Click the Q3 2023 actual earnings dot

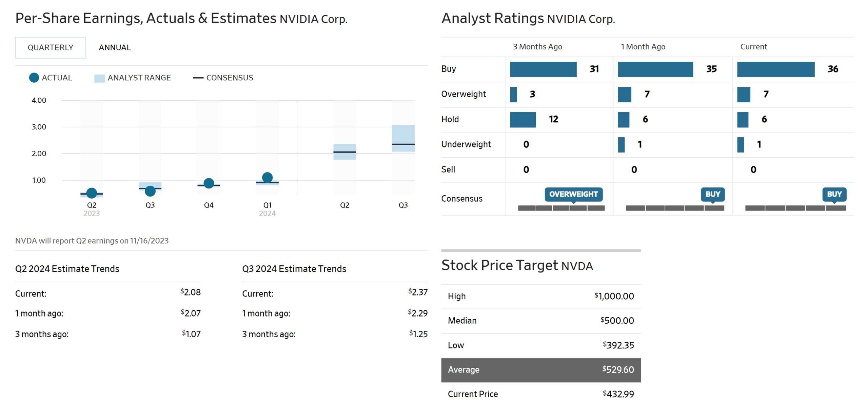150,191
